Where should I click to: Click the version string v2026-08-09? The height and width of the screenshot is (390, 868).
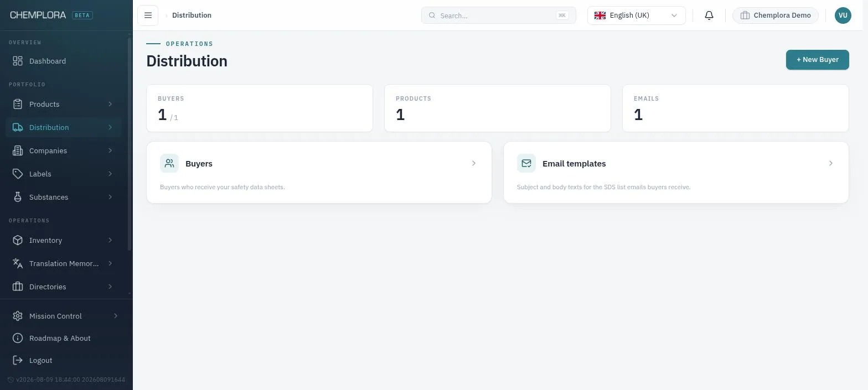click(x=70, y=379)
